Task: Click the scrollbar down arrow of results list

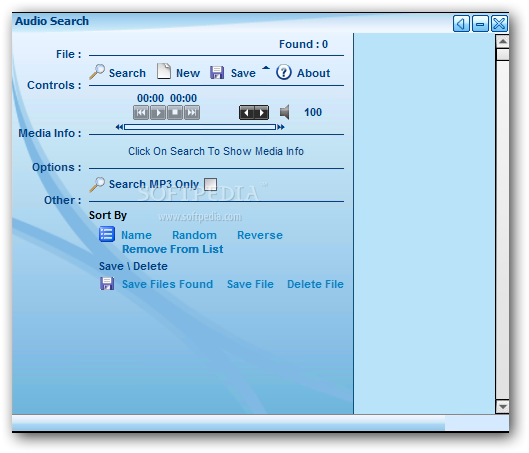Action: (x=502, y=406)
